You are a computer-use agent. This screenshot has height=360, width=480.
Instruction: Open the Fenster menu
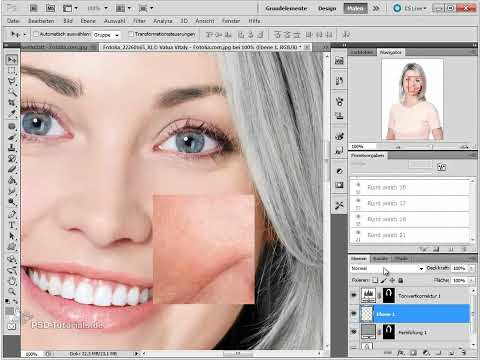click(x=231, y=21)
